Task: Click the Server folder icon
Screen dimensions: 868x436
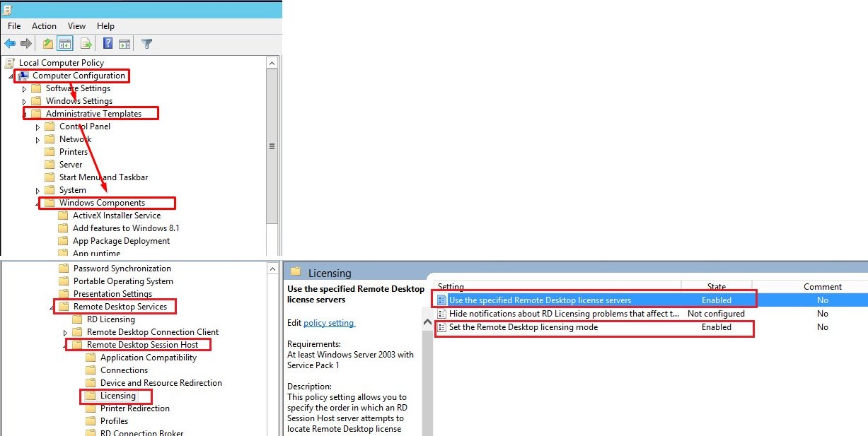Action: click(50, 165)
